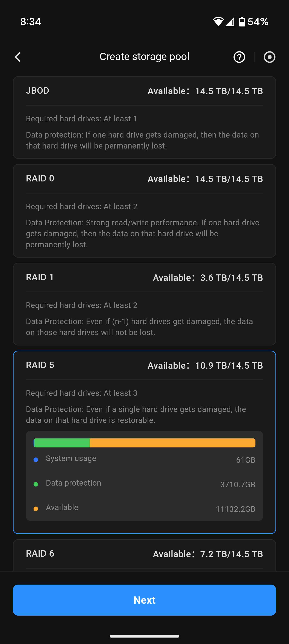Image resolution: width=289 pixels, height=644 pixels.
Task: Tap the Available 11132.2GB row
Action: click(144, 508)
